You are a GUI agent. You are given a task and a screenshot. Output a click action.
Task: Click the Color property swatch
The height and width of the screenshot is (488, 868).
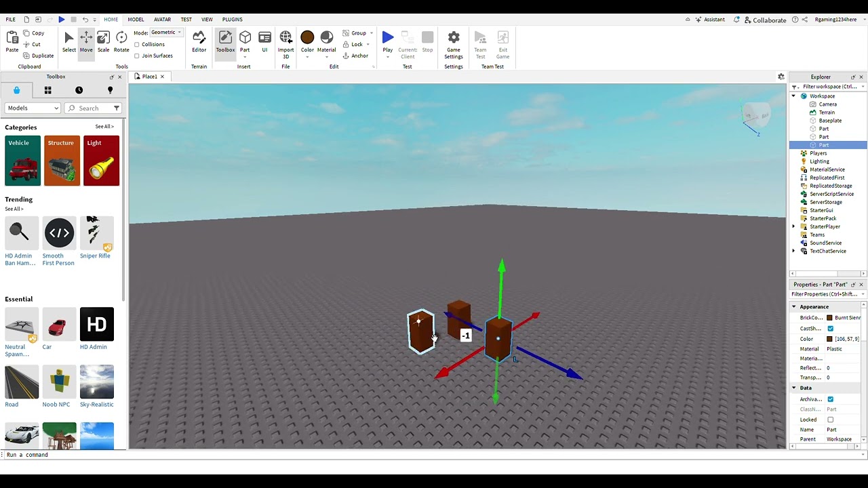coord(829,339)
